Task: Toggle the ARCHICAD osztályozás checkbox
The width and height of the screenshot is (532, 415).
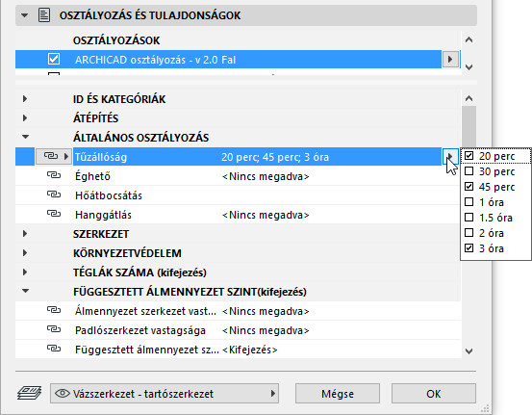Action: coord(54,59)
